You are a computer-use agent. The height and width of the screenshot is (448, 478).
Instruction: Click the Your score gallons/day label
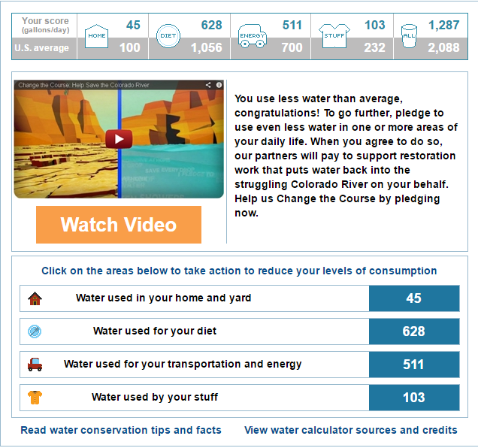[45, 25]
